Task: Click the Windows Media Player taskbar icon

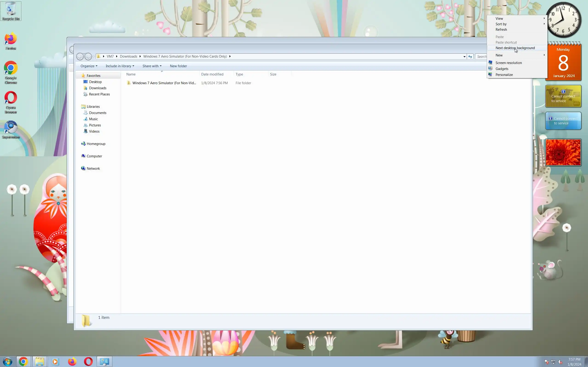Action: click(x=55, y=361)
